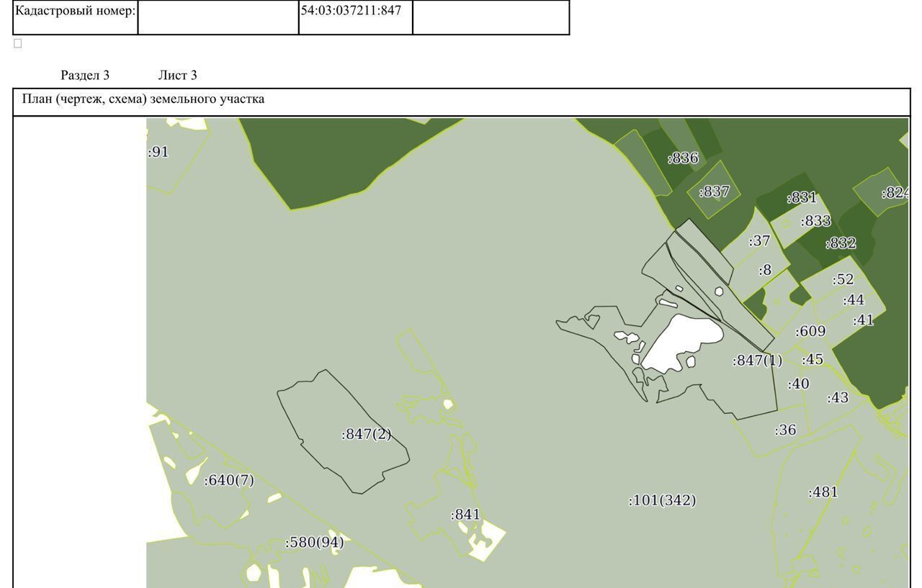Click parcel label :609
The width and height of the screenshot is (922, 588).
(810, 332)
